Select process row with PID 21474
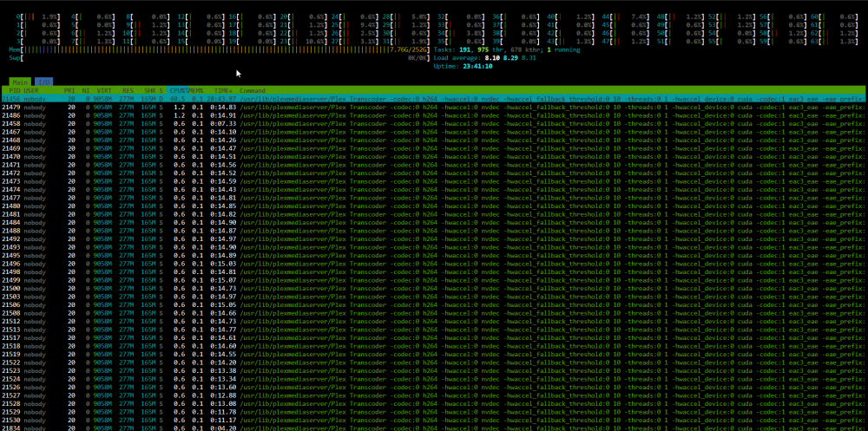This screenshot has height=431, width=868. click(x=434, y=189)
